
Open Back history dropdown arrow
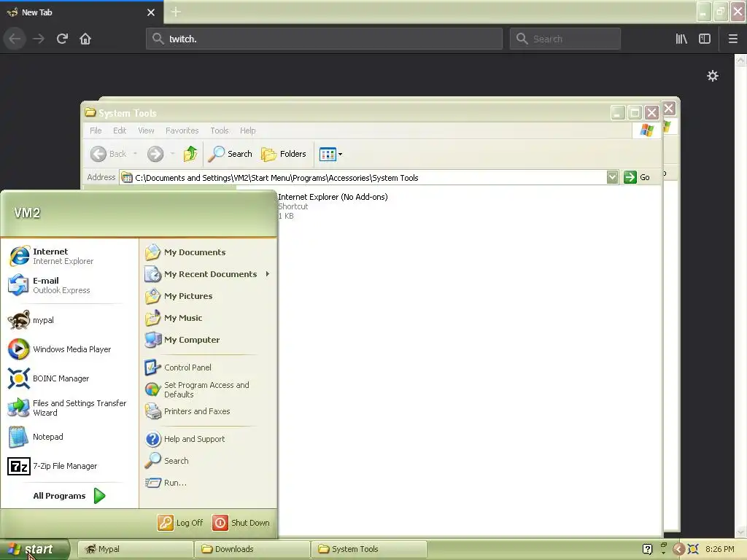(135, 154)
